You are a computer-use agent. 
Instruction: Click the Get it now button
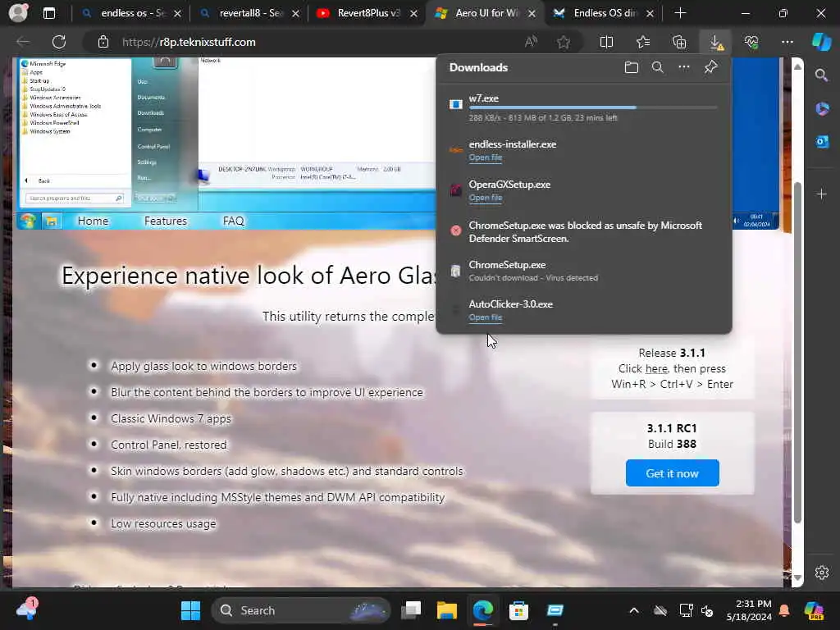(672, 473)
